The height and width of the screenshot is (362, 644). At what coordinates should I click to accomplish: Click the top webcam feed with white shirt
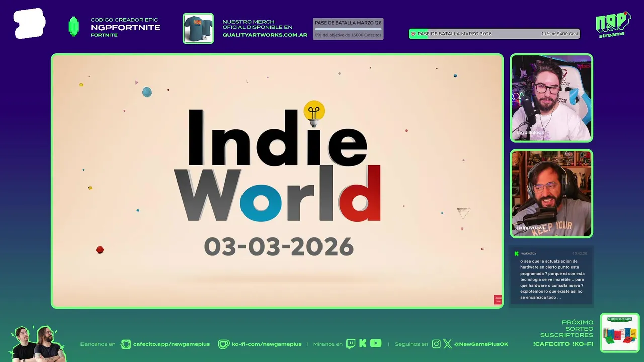click(551, 98)
